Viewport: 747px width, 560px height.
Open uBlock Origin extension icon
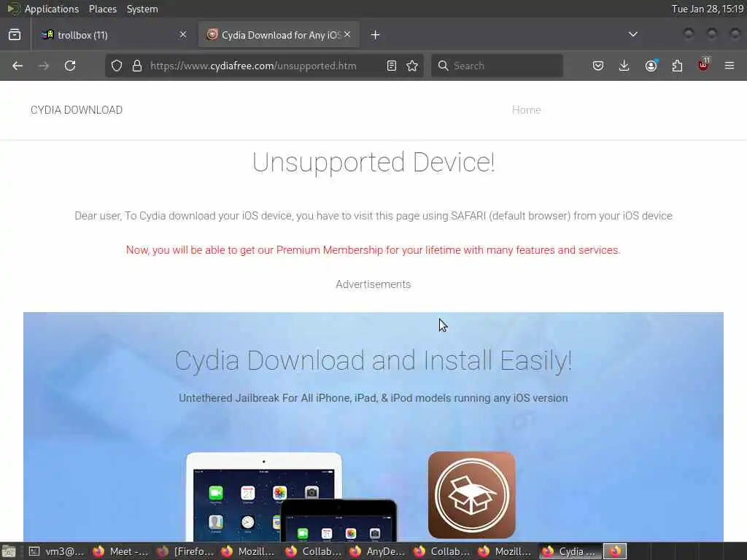[703, 65]
